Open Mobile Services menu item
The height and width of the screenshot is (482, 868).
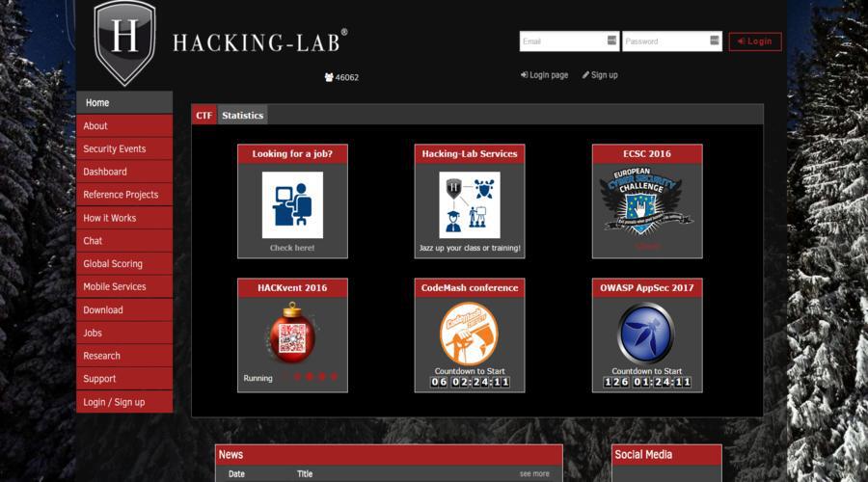tap(124, 286)
